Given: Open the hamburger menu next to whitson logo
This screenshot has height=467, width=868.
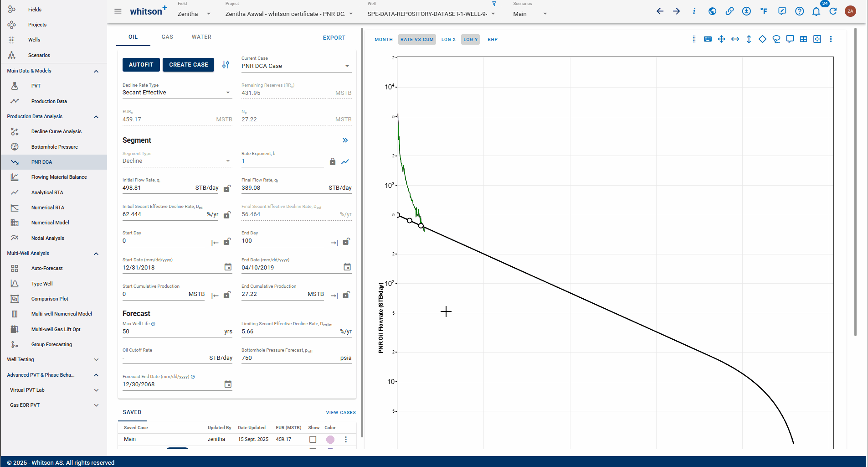Looking at the screenshot, I should tap(118, 11).
